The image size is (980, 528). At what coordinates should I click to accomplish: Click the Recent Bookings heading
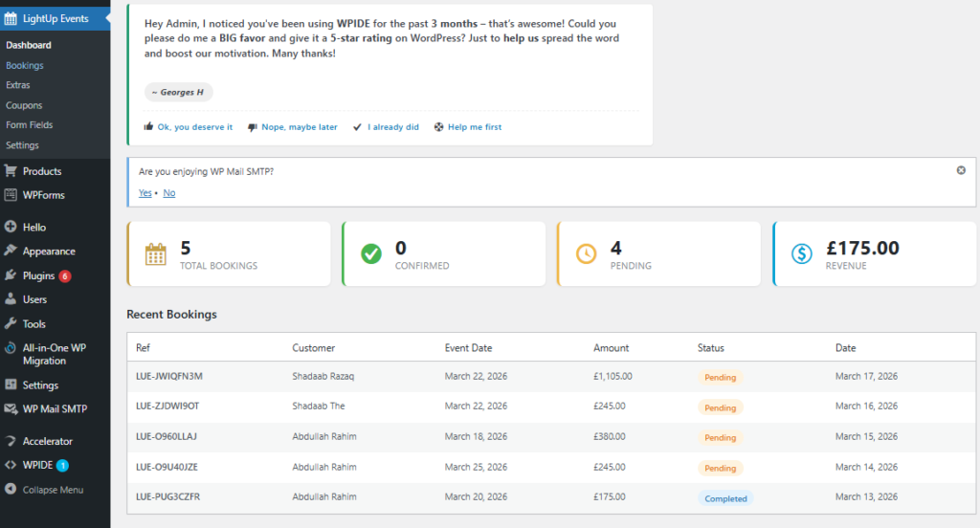click(172, 315)
